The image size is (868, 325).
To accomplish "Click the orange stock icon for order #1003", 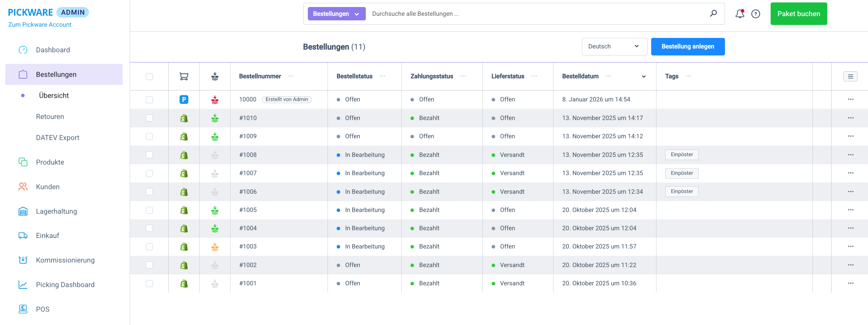I will pos(215,247).
